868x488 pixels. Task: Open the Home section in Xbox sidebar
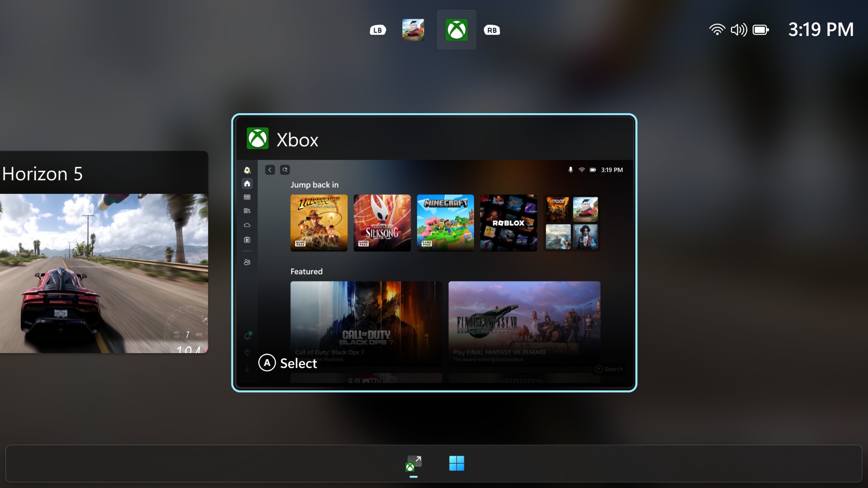(247, 183)
